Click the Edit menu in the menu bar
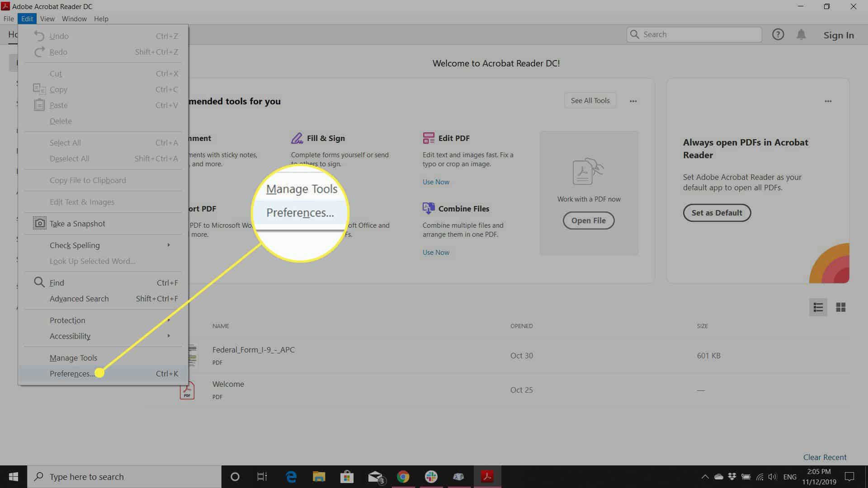 tap(27, 19)
